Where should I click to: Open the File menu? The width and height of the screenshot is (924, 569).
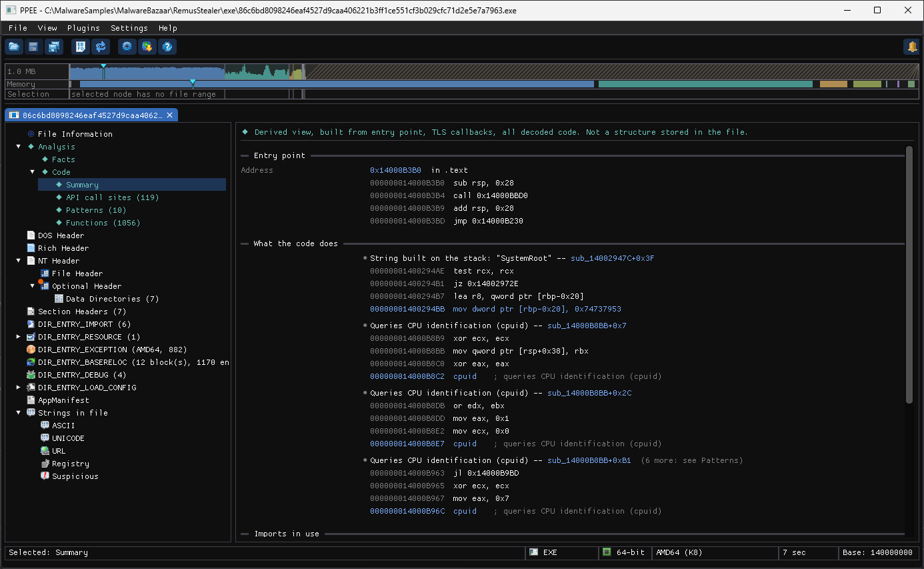(x=18, y=28)
